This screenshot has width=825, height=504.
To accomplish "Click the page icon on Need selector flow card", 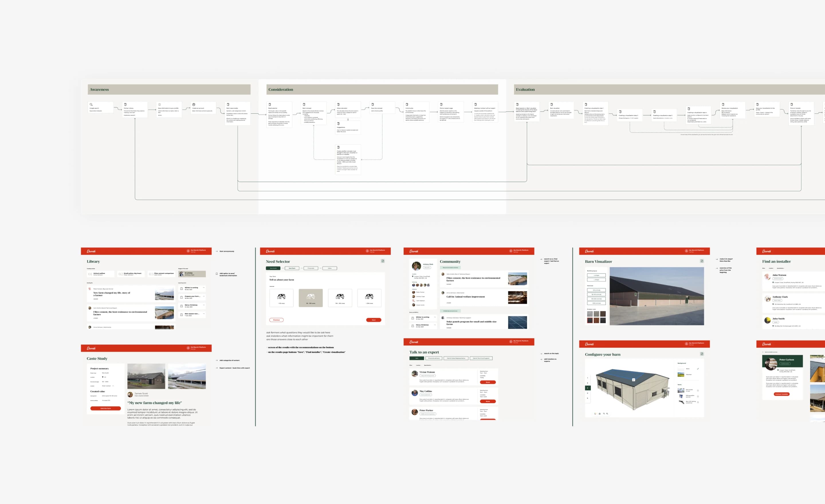I will pyautogui.click(x=270, y=105).
